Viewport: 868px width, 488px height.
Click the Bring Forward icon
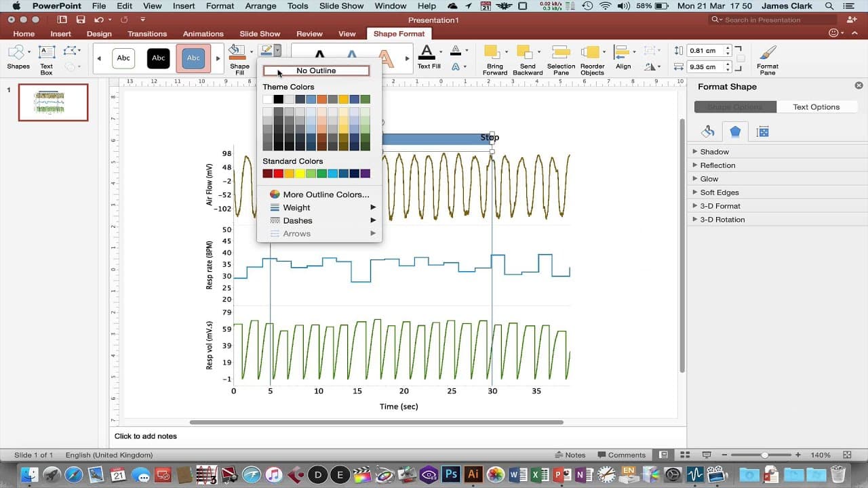tap(492, 53)
